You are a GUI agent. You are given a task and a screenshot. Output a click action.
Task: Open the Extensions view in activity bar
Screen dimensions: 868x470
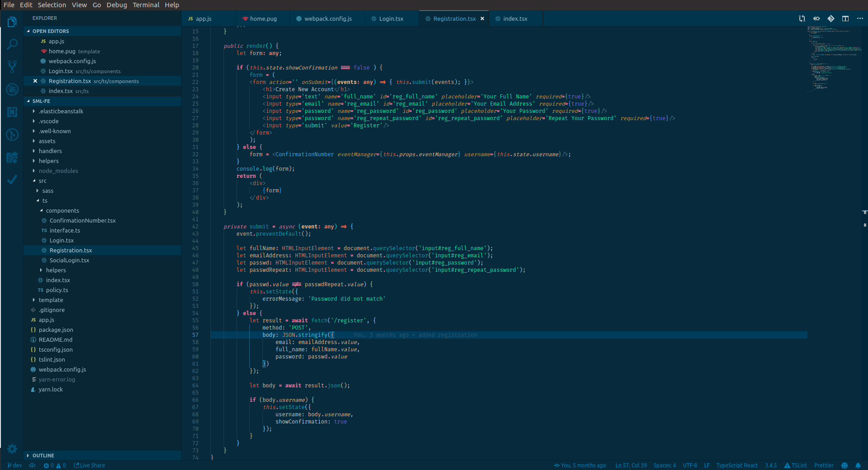(x=12, y=112)
